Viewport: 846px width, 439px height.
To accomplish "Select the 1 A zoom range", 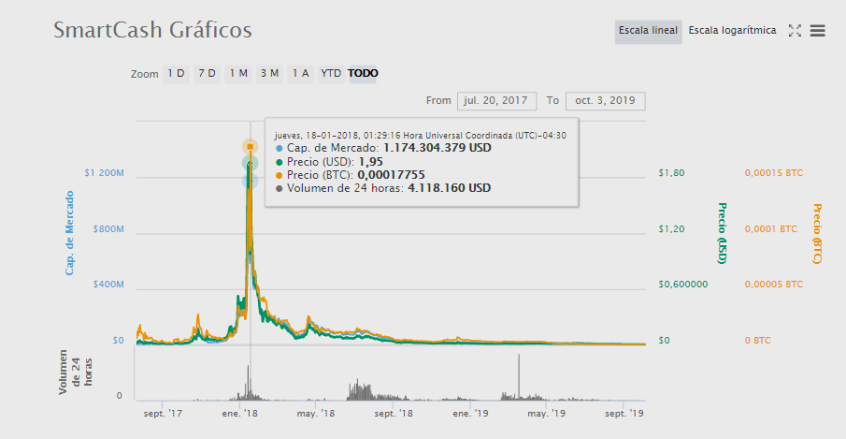I will (x=301, y=73).
